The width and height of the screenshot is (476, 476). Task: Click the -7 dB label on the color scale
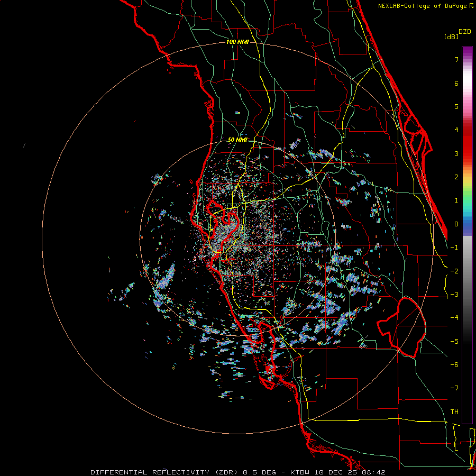coord(454,388)
